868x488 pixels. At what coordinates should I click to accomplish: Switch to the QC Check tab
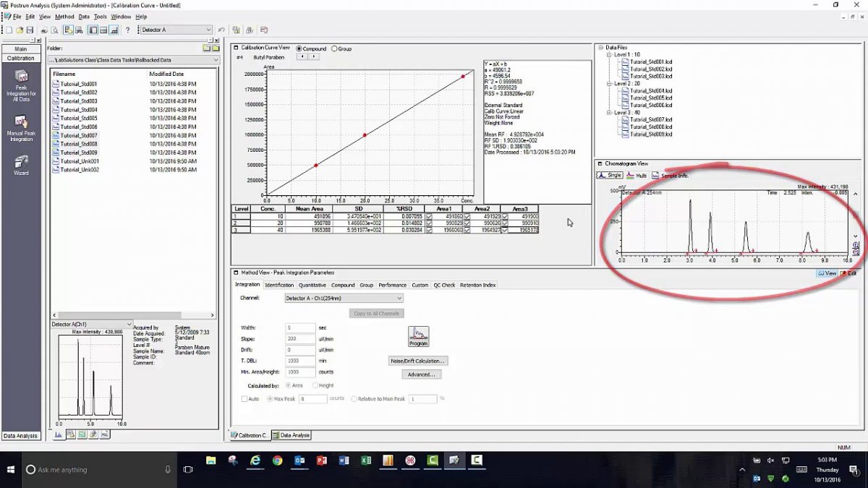click(444, 285)
